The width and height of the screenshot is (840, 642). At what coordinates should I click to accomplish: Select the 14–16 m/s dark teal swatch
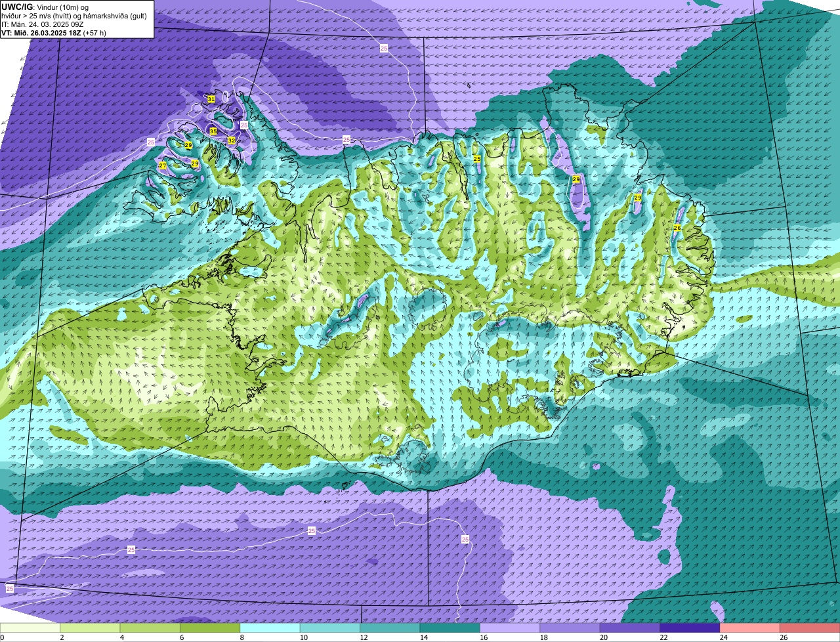[450, 628]
